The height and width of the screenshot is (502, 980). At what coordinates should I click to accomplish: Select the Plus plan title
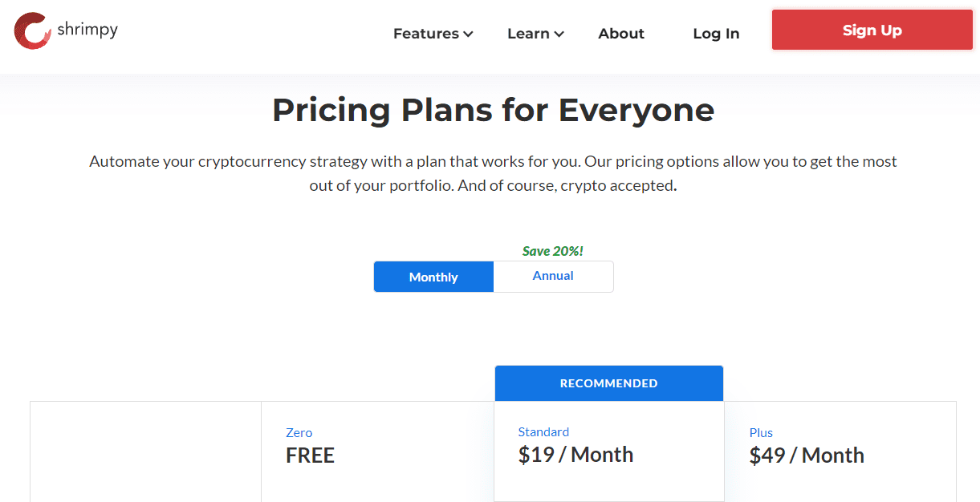click(x=761, y=433)
